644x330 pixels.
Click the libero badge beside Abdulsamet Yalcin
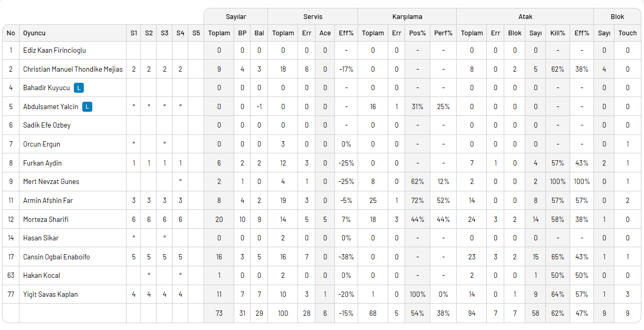87,106
